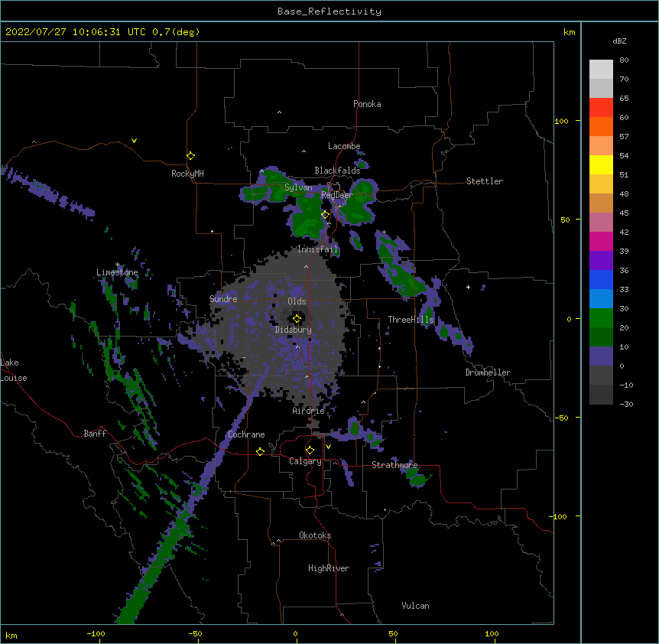Click the -50 tick on horizontal axis
659x644 pixels.
[x=195, y=633]
